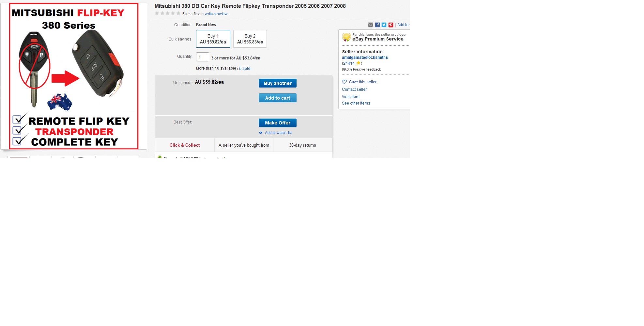This screenshot has width=644, height=326.
Task: Share listing on Twitter
Action: (384, 25)
